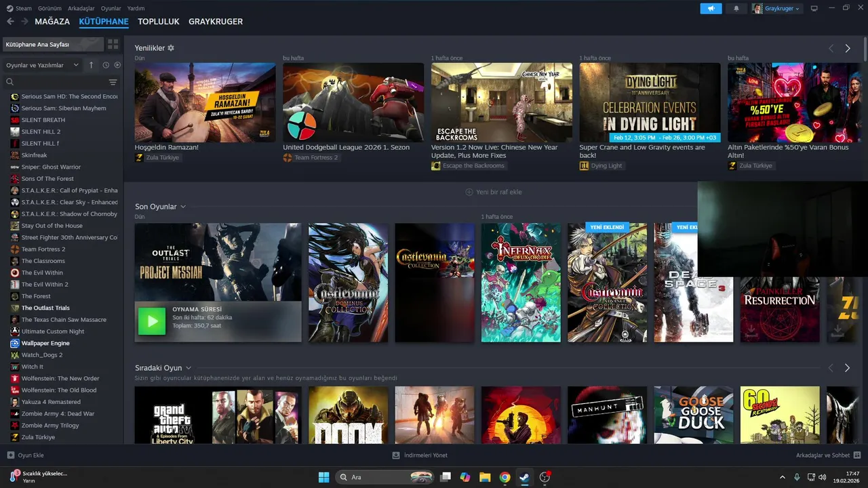Image resolution: width=868 pixels, height=488 pixels.
Task: Switch to the MAĞAZA tab
Action: click(x=52, y=22)
